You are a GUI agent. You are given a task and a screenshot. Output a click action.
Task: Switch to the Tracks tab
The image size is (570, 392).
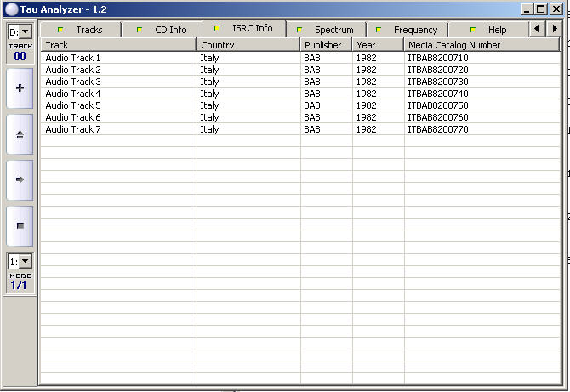tap(81, 30)
